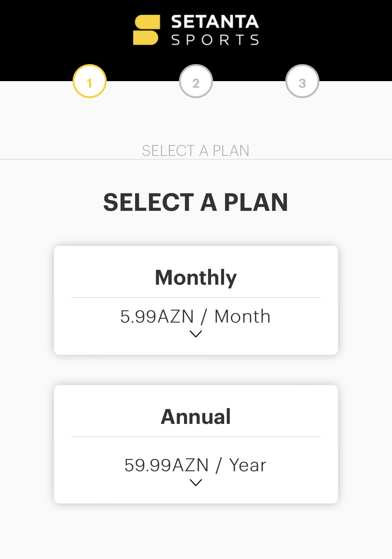The height and width of the screenshot is (559, 392).
Task: Select the 5.99AZN price text
Action: pyautogui.click(x=157, y=316)
